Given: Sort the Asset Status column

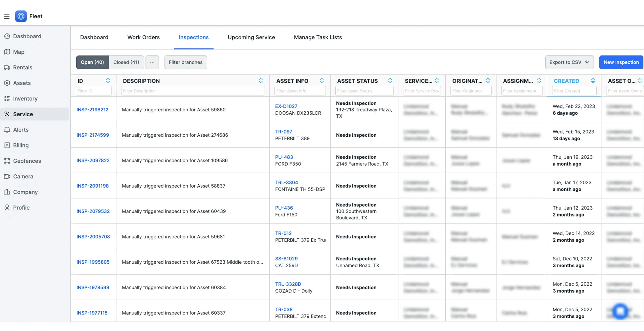Looking at the screenshot, I should click(389, 81).
